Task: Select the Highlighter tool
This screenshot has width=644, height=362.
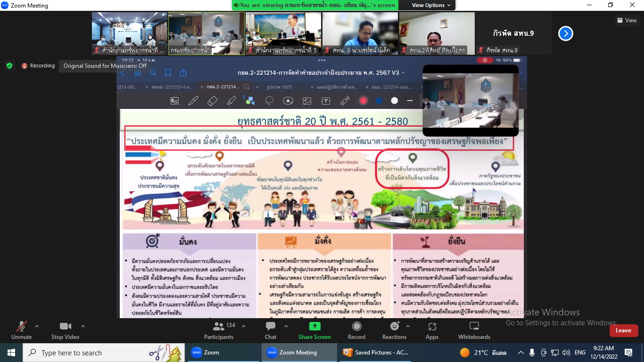Action: coord(231,100)
